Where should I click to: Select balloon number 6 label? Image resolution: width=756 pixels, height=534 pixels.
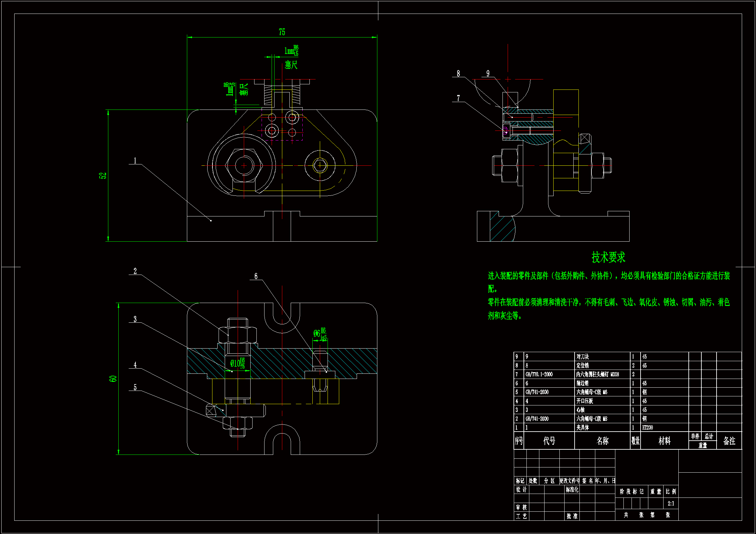[256, 277]
